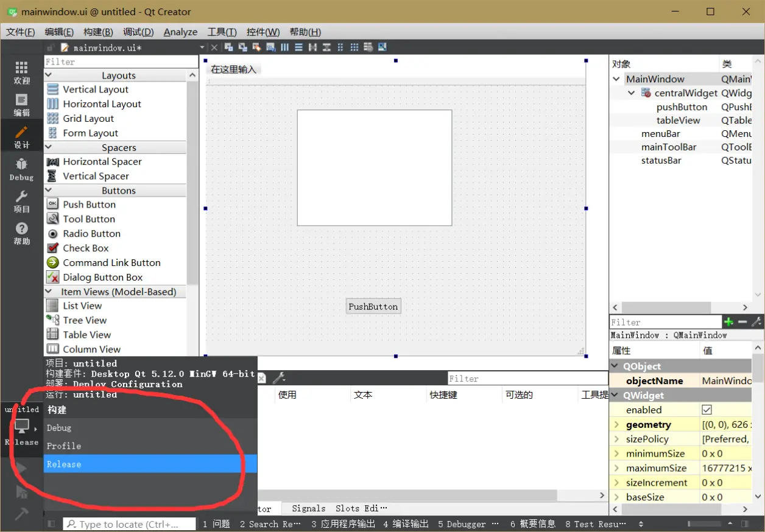
Task: Select Edit Tab Order mode in toolbar
Action: [270, 47]
